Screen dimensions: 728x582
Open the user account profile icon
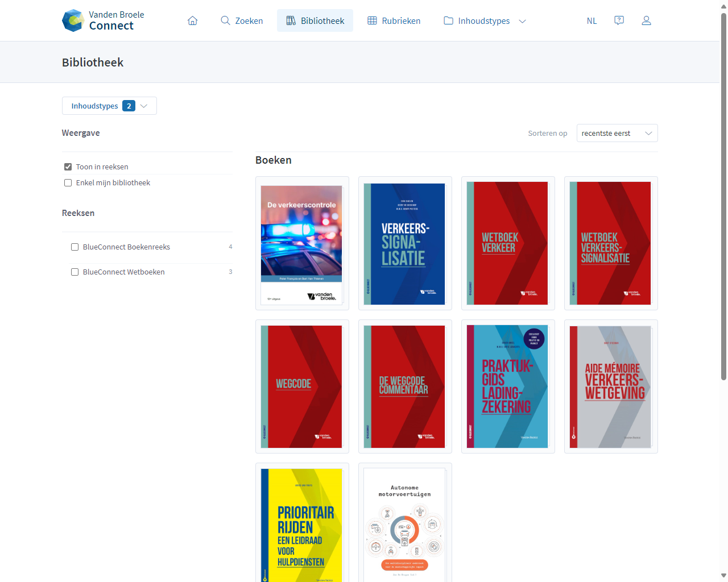click(x=646, y=20)
